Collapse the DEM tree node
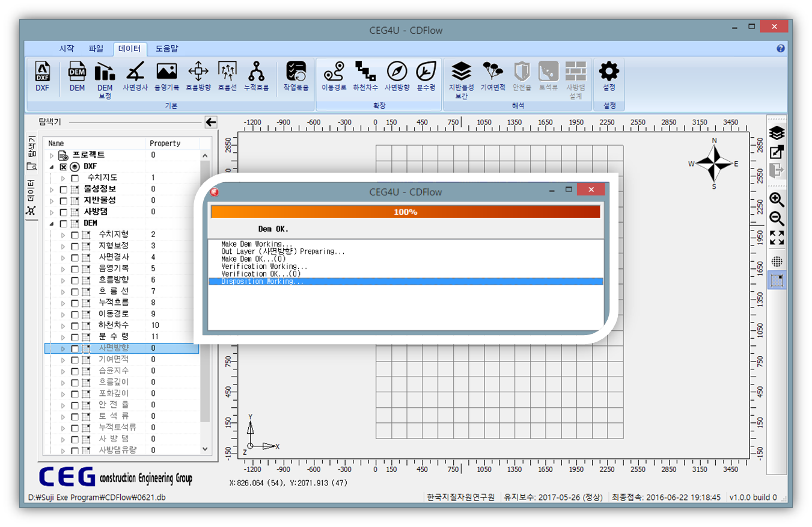 [x=51, y=223]
